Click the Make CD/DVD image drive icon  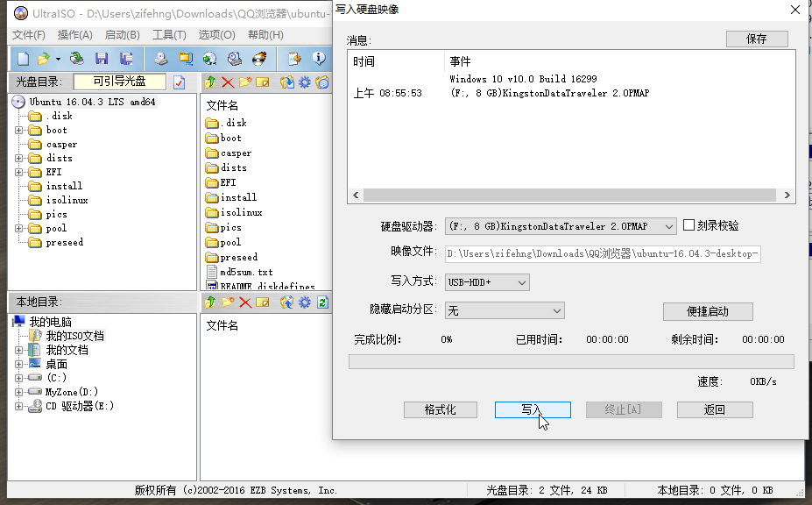pos(161,59)
